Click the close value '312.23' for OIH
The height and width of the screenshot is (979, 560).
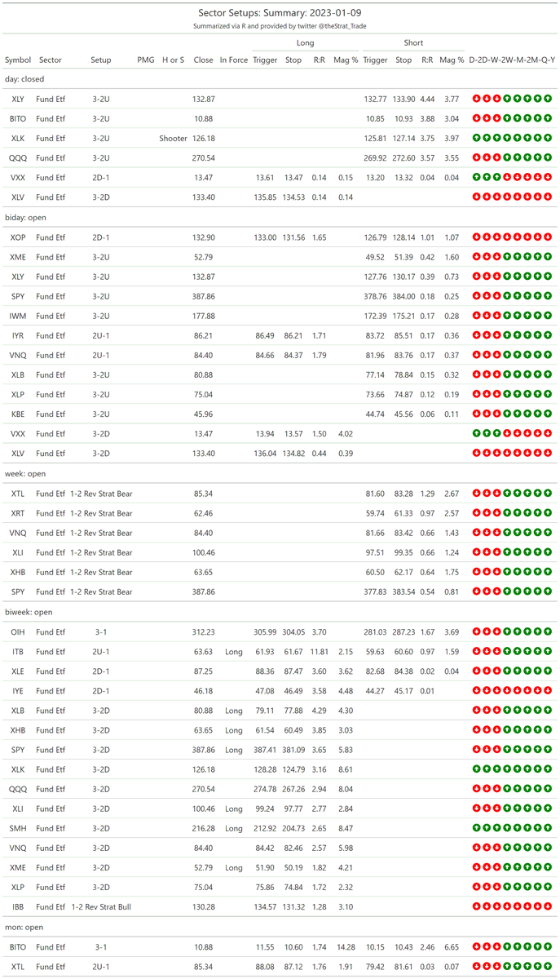pyautogui.click(x=204, y=631)
